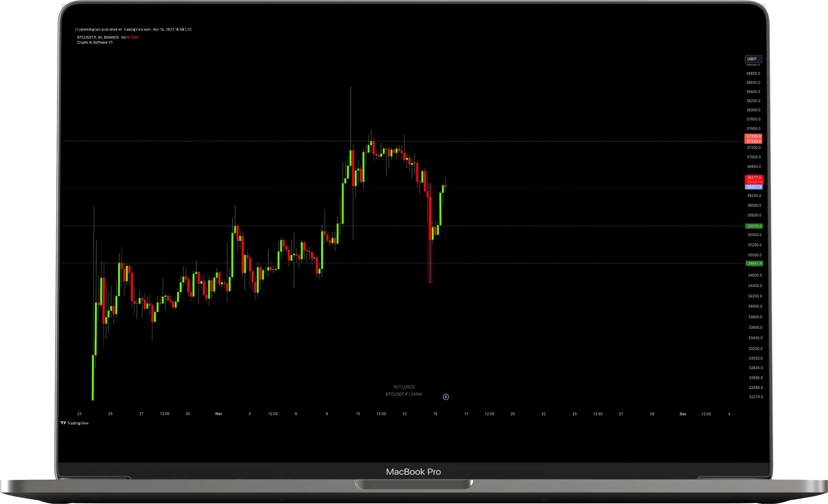
Task: Click the 32315.0 label at the bottom of the price axis
Action: (x=756, y=397)
